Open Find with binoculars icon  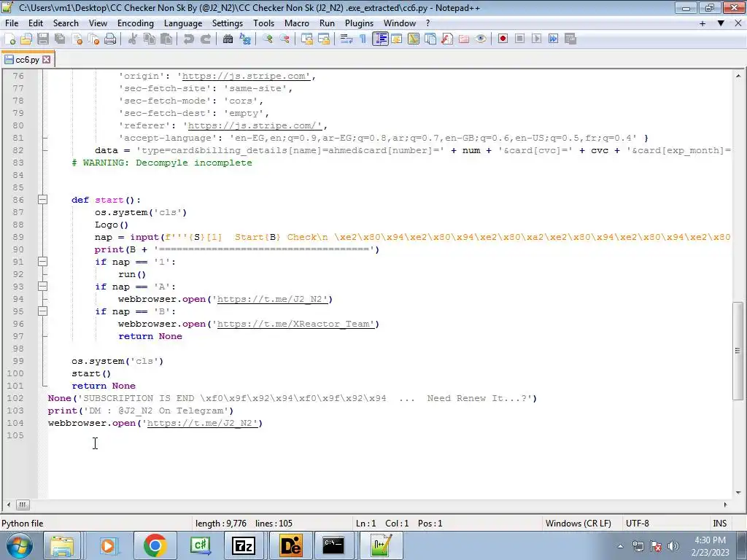click(228, 39)
